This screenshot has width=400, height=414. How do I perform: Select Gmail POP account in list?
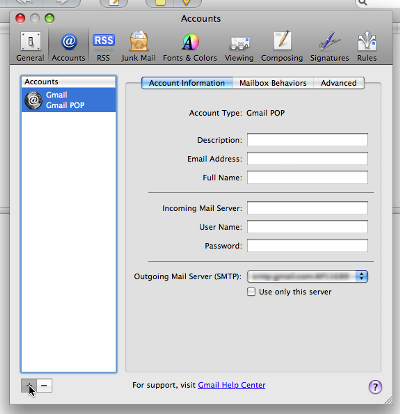tap(69, 100)
